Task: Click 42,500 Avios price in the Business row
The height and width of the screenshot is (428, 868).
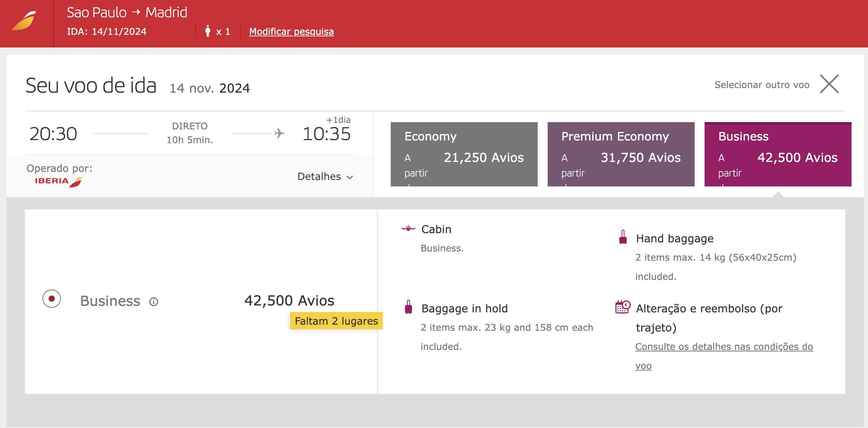Action: pyautogui.click(x=289, y=301)
